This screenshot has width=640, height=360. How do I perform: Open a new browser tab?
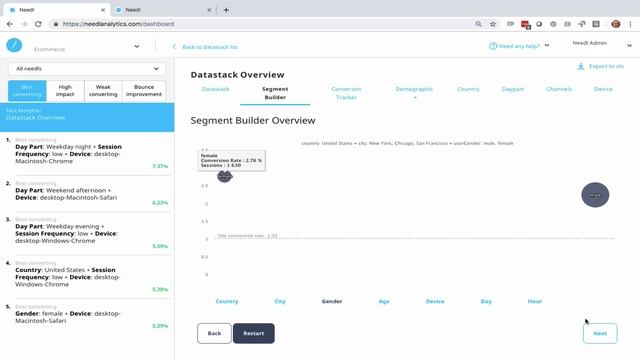point(226,10)
